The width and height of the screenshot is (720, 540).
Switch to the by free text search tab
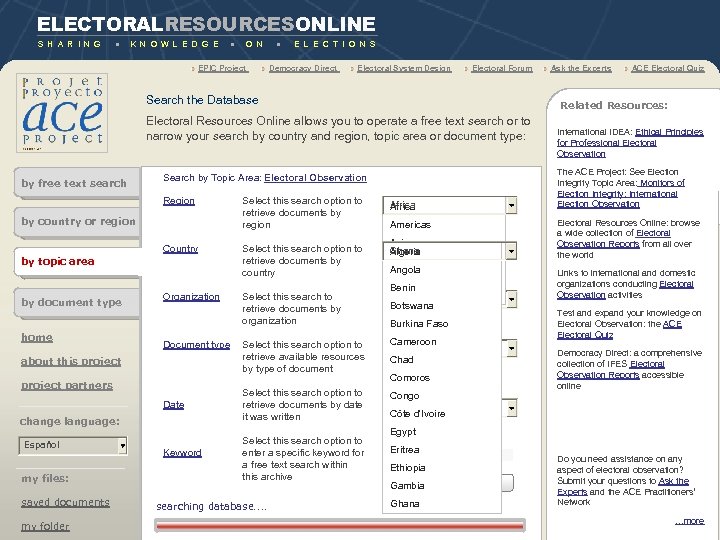coord(77,183)
